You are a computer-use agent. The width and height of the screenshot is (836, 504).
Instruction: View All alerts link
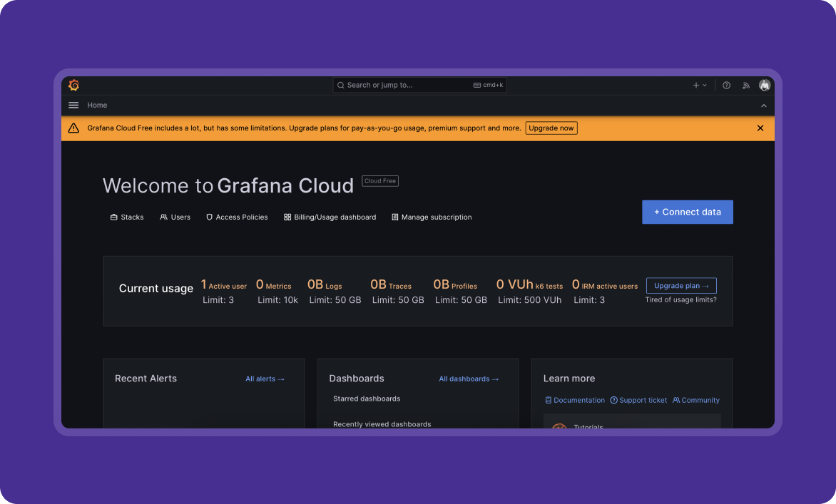pos(265,379)
